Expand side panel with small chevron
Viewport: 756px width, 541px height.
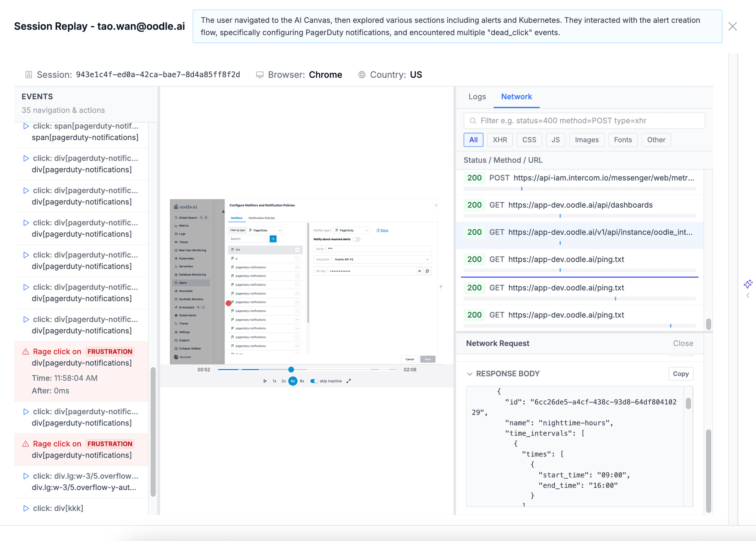click(748, 295)
